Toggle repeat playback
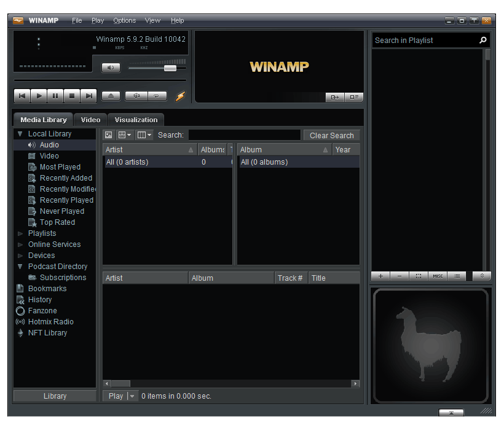Image resolution: width=504 pixels, height=430 pixels. 157,96
